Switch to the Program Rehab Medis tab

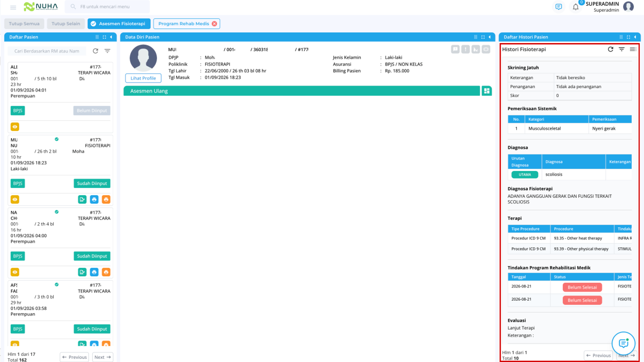point(184,24)
